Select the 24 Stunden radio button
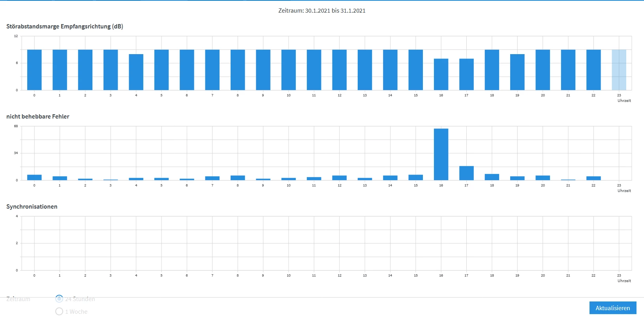The image size is (644, 324). click(59, 299)
